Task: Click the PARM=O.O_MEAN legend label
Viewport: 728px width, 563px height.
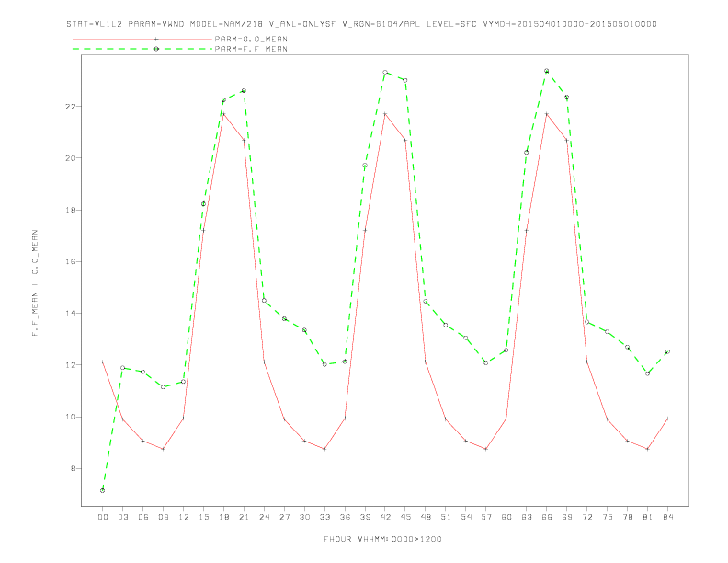Action: coord(251,39)
